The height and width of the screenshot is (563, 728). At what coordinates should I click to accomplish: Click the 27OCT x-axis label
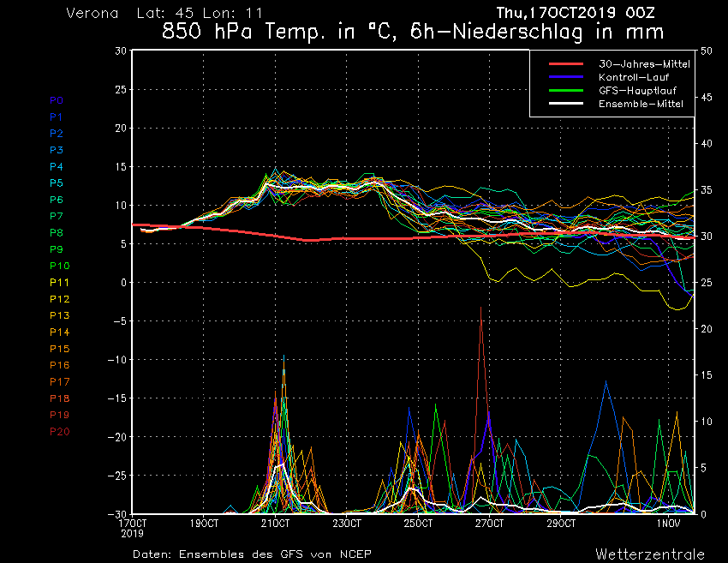click(x=489, y=524)
